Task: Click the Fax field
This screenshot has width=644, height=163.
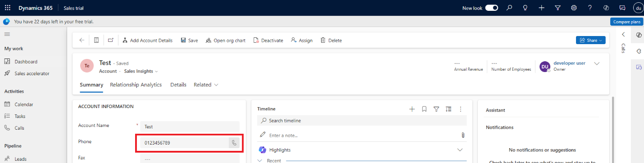Action: click(x=190, y=158)
